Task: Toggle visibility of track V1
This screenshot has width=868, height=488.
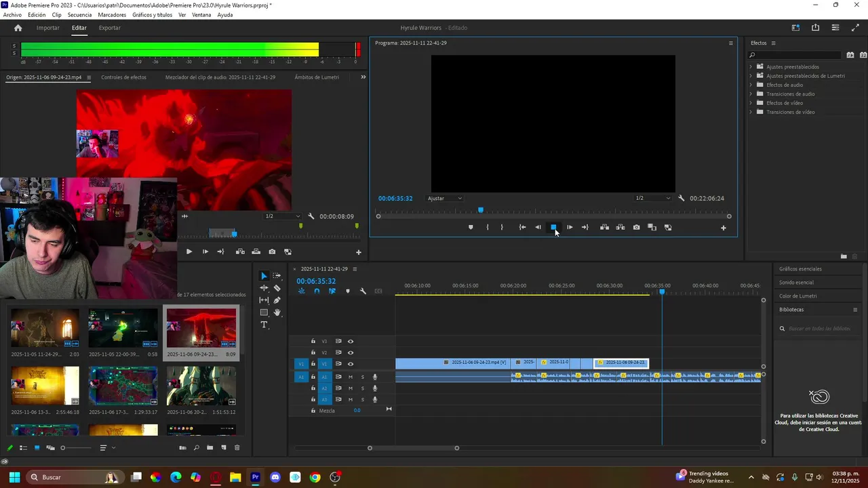Action: 351,364
